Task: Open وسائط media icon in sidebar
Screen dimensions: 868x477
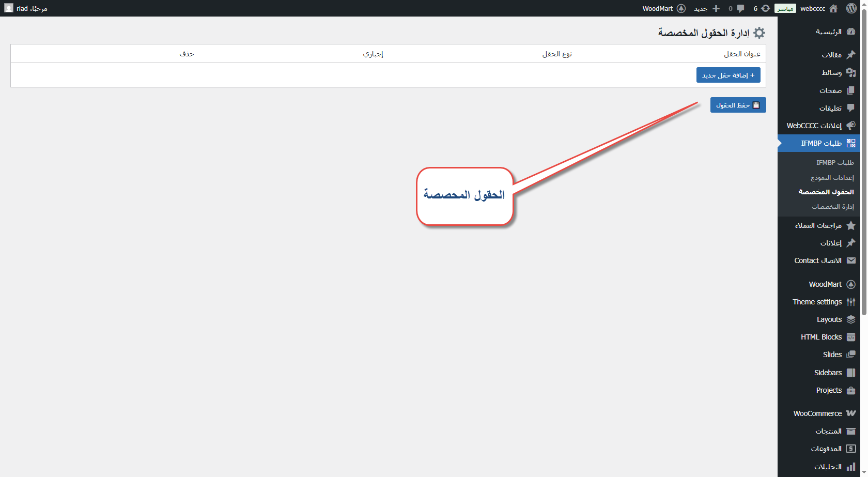Action: pyautogui.click(x=851, y=72)
